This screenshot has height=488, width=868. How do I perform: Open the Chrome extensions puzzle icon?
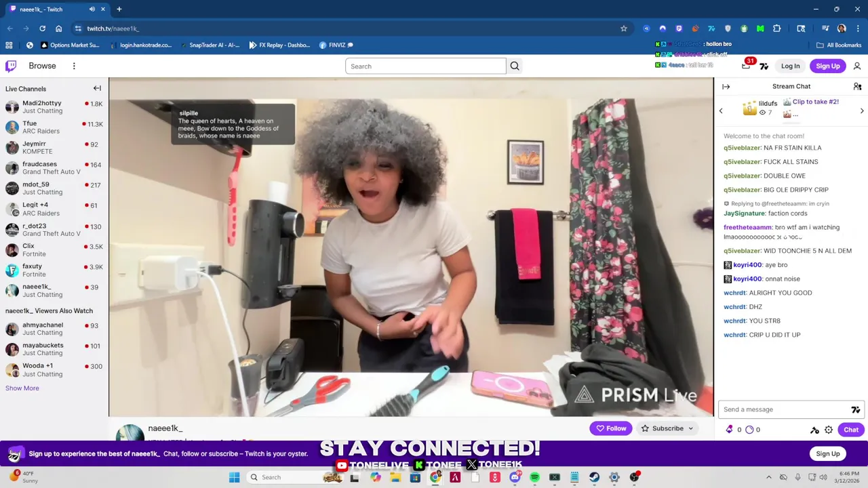click(x=776, y=28)
